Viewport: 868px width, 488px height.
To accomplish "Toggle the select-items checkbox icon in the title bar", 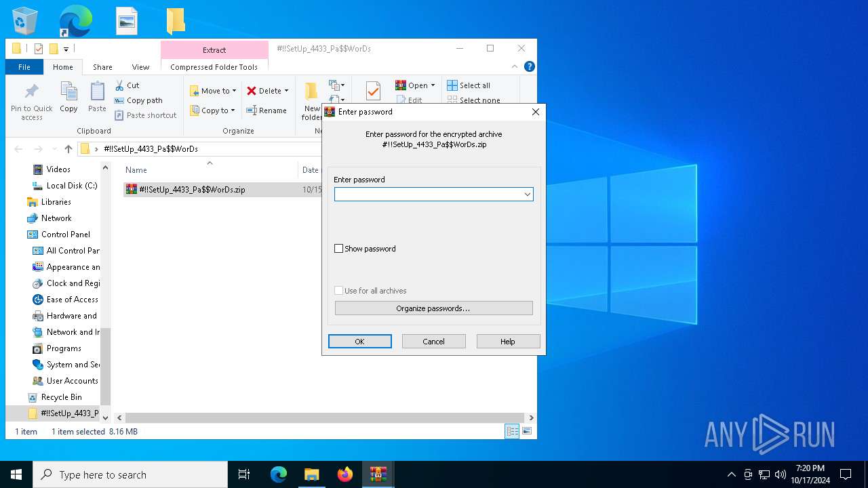I will pyautogui.click(x=38, y=49).
